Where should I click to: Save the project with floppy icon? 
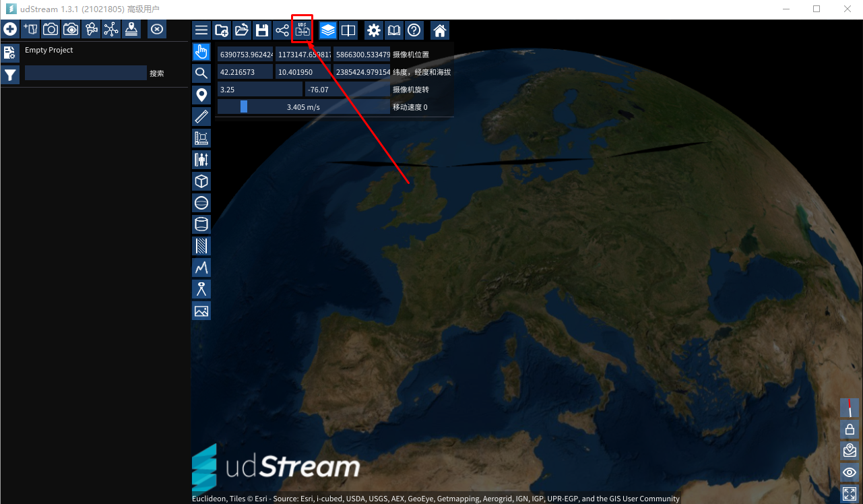pyautogui.click(x=262, y=30)
